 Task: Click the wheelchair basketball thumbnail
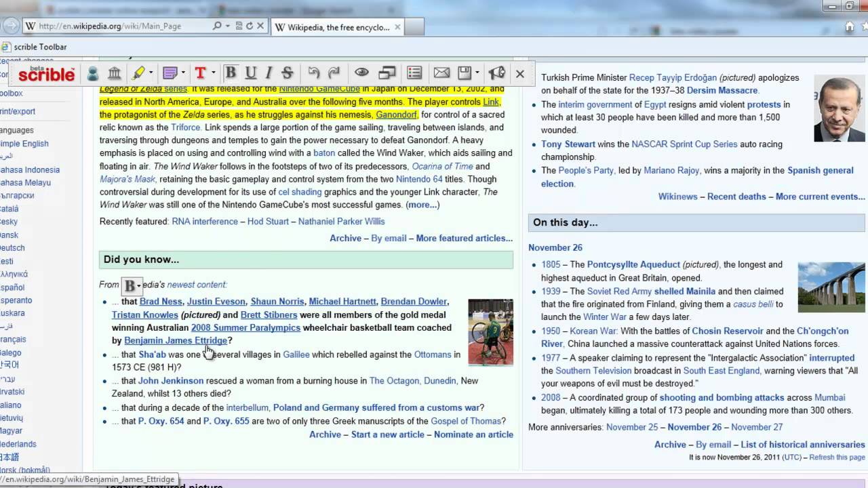490,332
